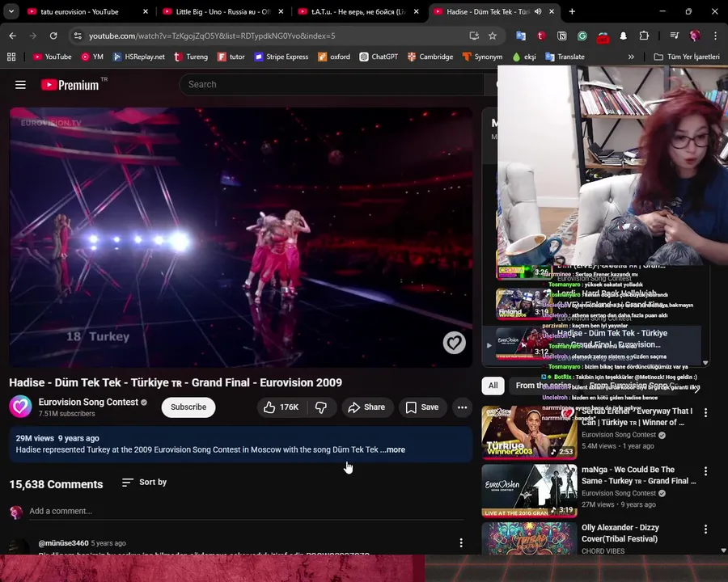Screen dimensions: 728x582
Task: Share the video
Action: coord(366,407)
